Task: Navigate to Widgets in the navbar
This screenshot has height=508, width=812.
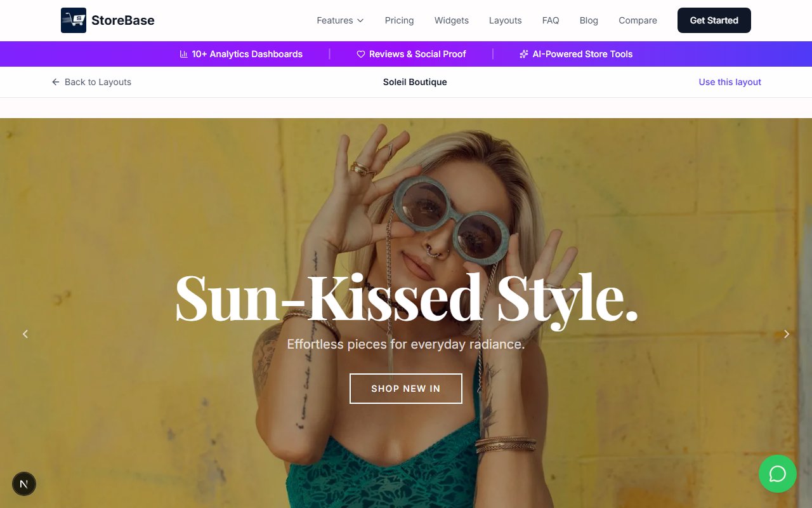Action: [452, 20]
